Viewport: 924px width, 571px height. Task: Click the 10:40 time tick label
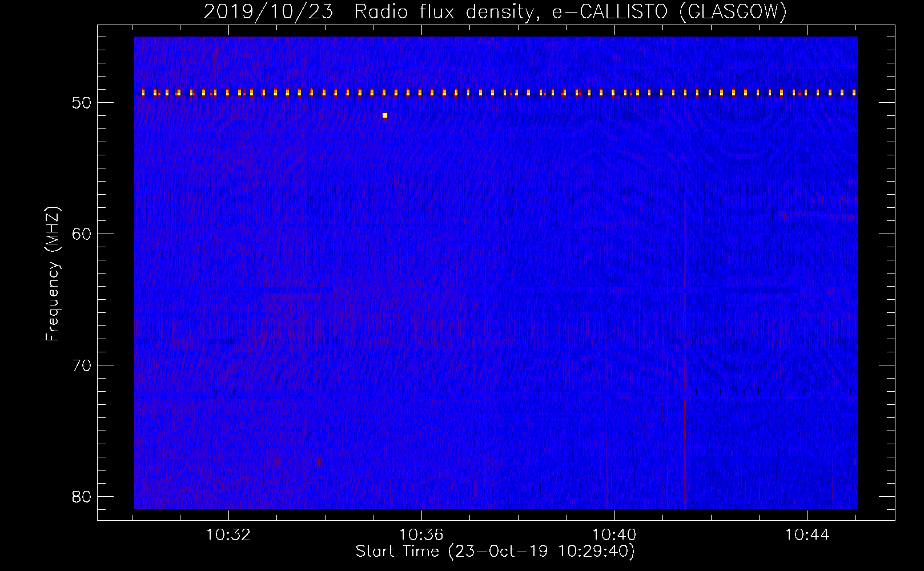tap(614, 534)
